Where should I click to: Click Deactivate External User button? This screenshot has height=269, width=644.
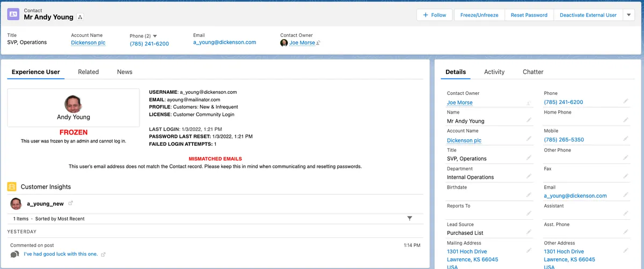[x=588, y=15]
